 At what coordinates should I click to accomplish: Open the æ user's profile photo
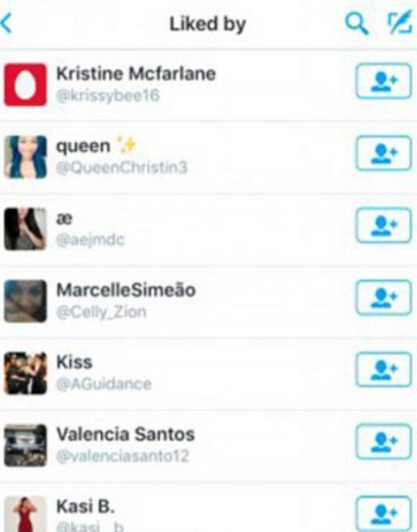click(26, 229)
